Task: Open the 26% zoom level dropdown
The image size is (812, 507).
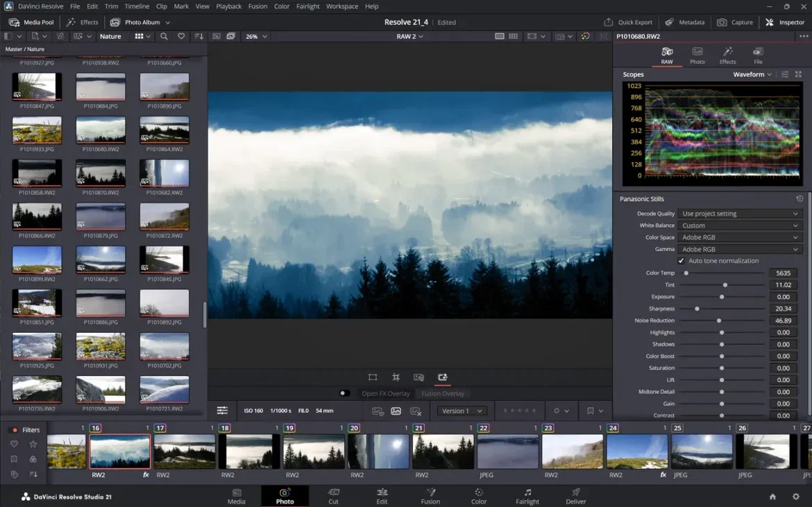Action: coord(256,36)
